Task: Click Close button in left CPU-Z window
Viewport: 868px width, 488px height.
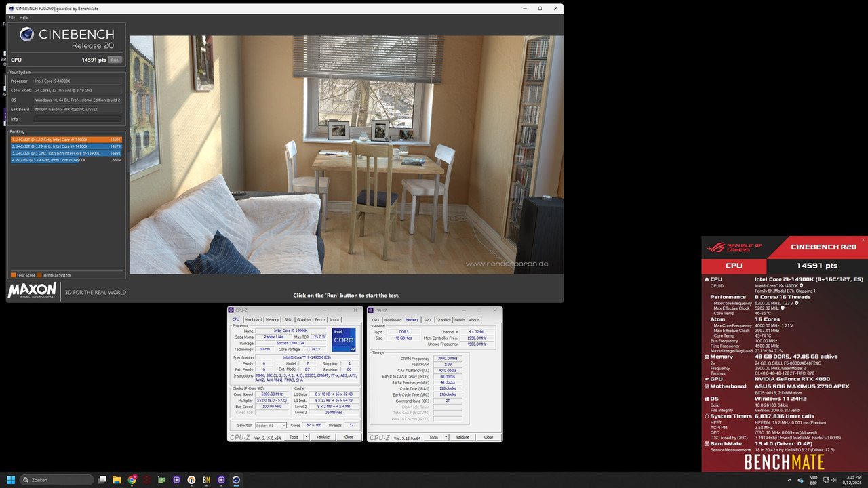Action: (349, 437)
